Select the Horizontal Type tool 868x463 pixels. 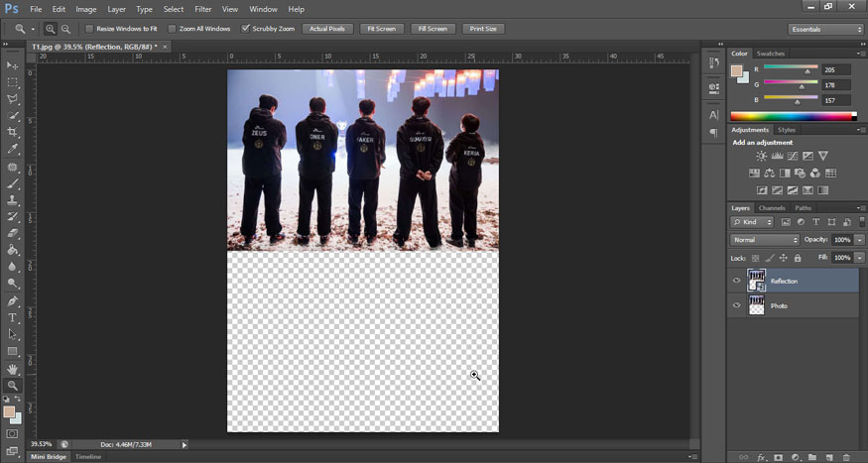(13, 317)
